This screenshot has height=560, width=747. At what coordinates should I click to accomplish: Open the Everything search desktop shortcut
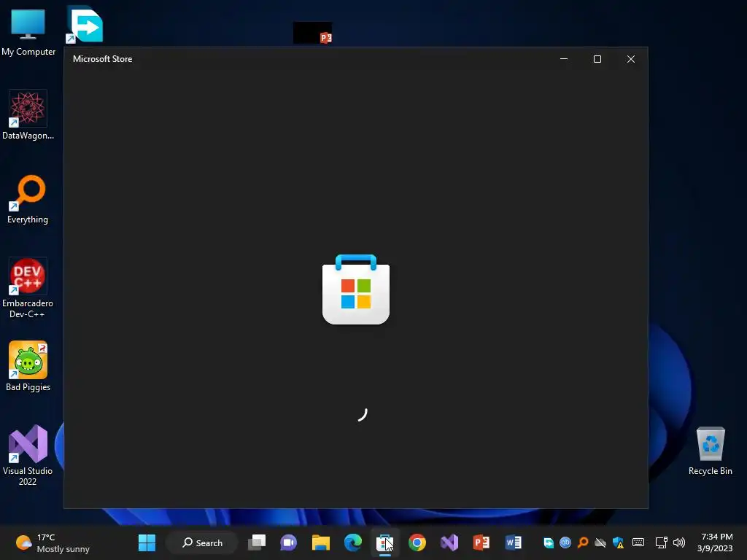(x=28, y=199)
